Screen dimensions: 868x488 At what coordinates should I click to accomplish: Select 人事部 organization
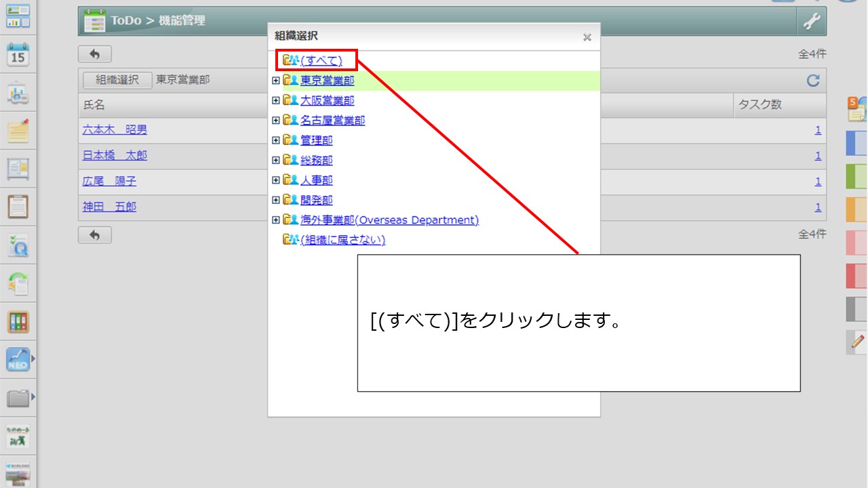316,180
